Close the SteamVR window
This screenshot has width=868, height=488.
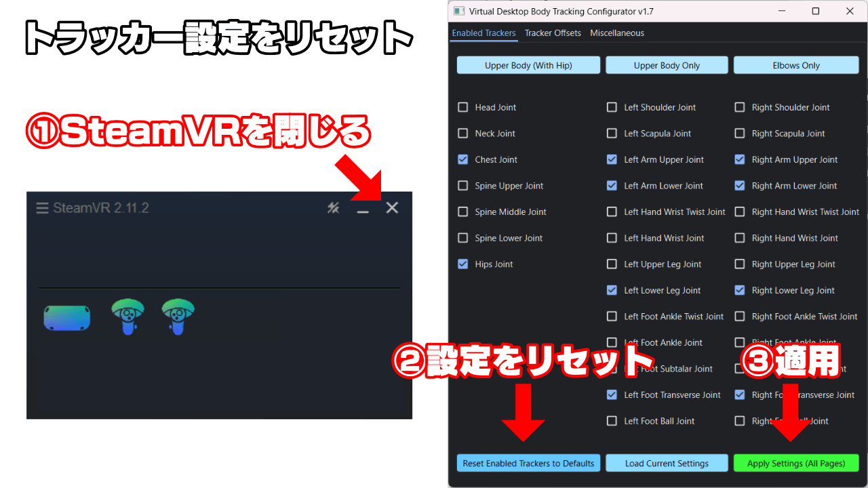(392, 208)
